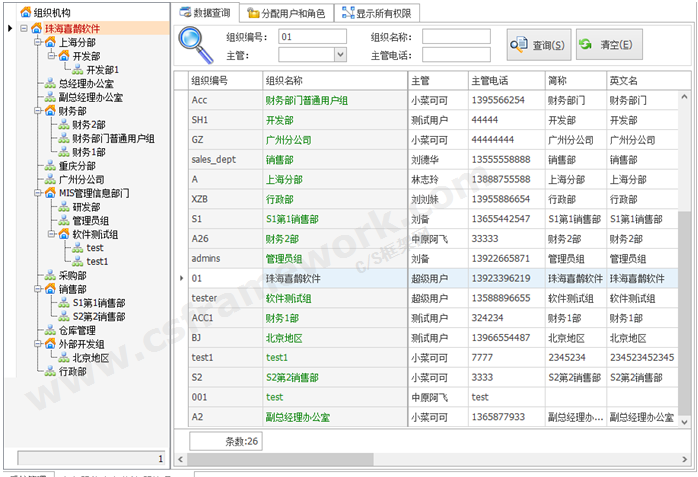Select tree node 财务部门普通用户组
This screenshot has width=698, height=477.
114,138
